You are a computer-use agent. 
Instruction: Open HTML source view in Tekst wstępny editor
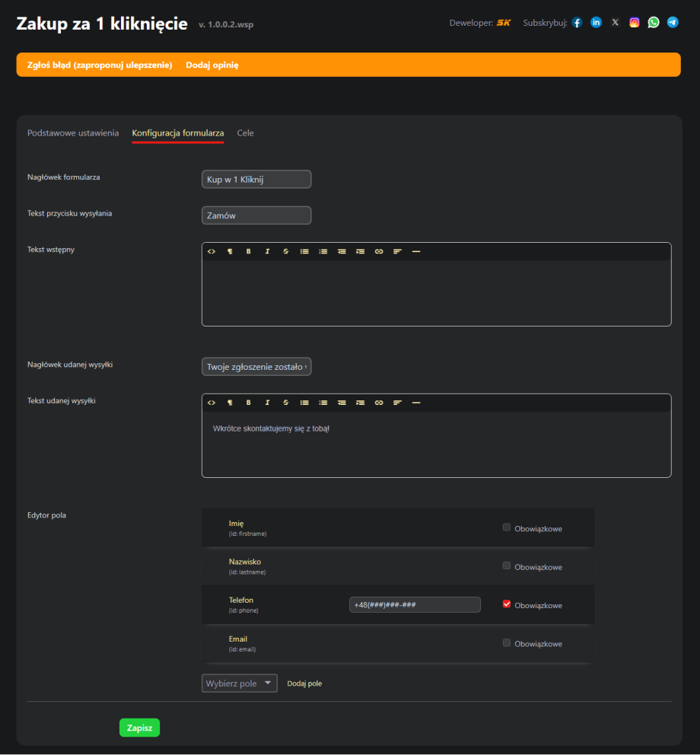tap(212, 252)
